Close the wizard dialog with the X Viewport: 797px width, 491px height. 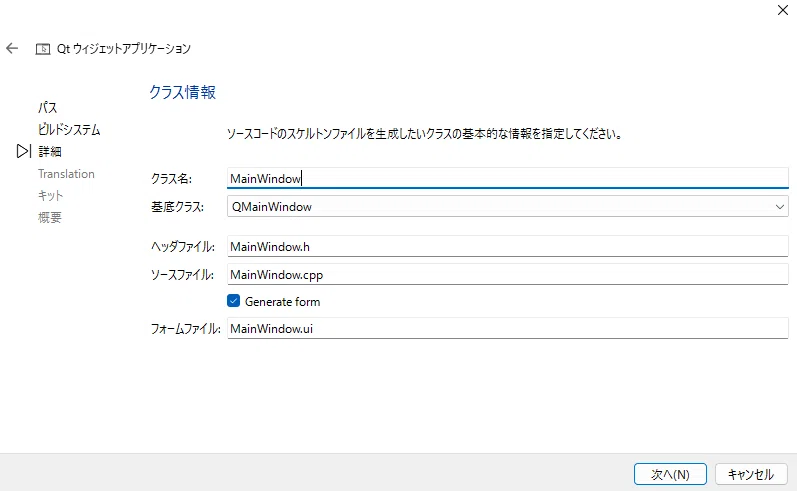pyautogui.click(x=783, y=10)
